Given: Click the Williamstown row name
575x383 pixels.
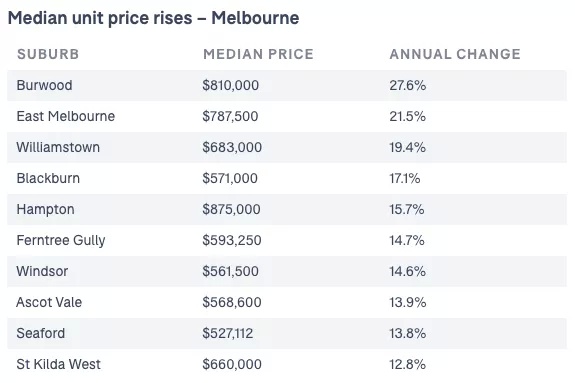Looking at the screenshot, I should (58, 147).
